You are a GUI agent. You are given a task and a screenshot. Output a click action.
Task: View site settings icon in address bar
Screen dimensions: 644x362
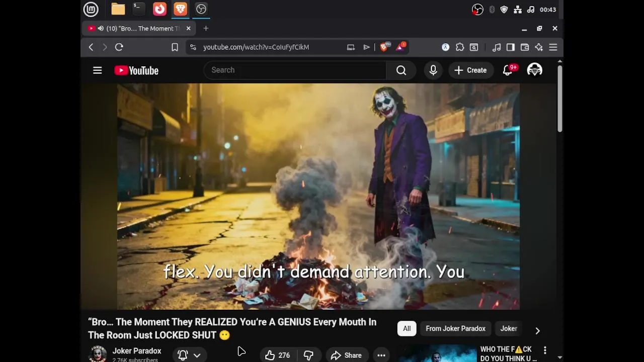point(193,47)
